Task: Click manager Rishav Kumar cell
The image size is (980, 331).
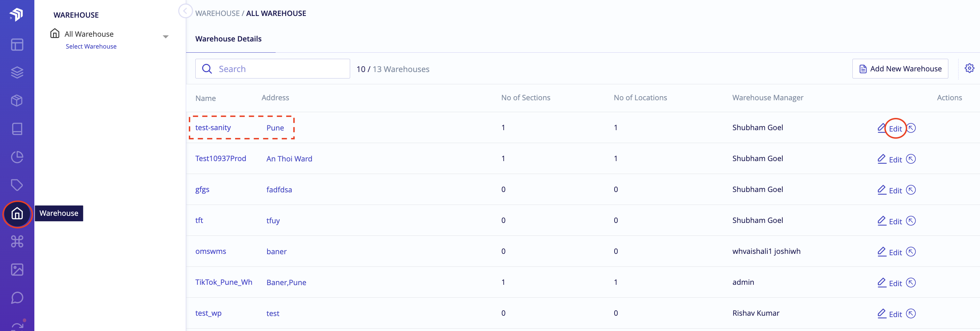Action: (755, 313)
